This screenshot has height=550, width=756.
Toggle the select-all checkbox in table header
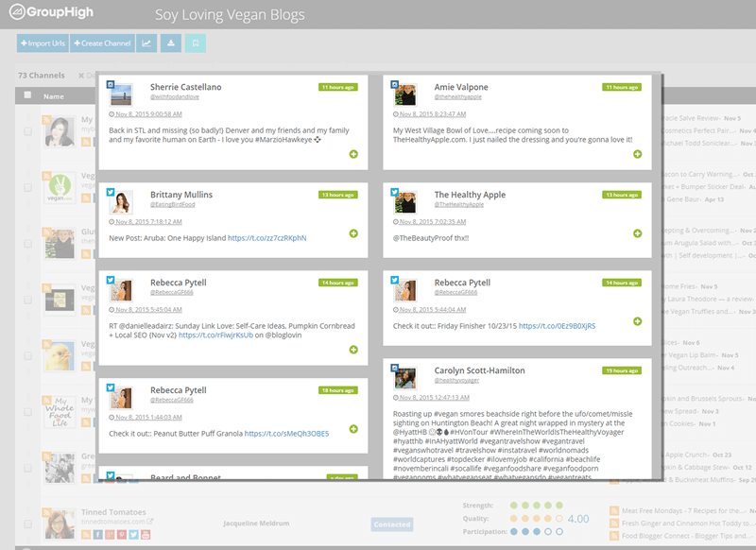(x=27, y=95)
